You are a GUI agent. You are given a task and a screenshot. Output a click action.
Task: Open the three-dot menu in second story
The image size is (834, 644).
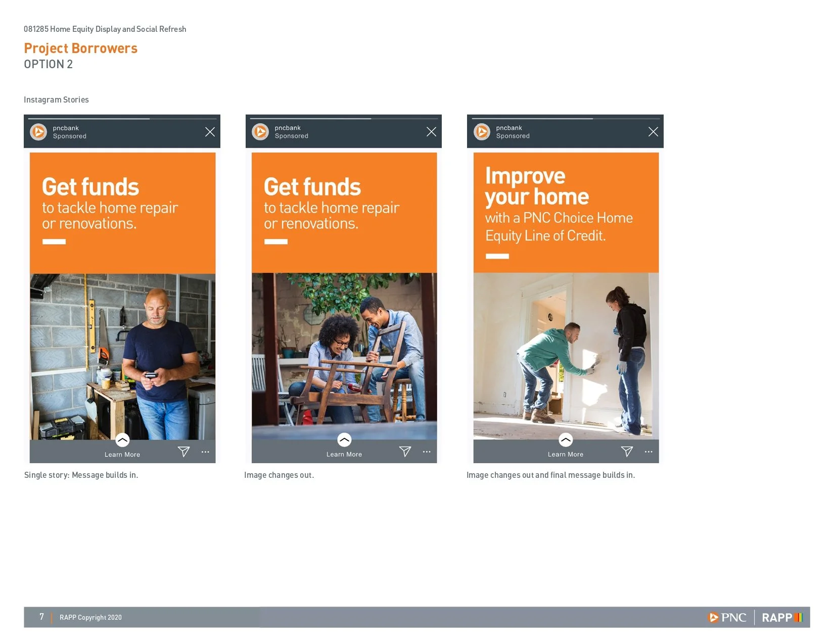point(427,452)
